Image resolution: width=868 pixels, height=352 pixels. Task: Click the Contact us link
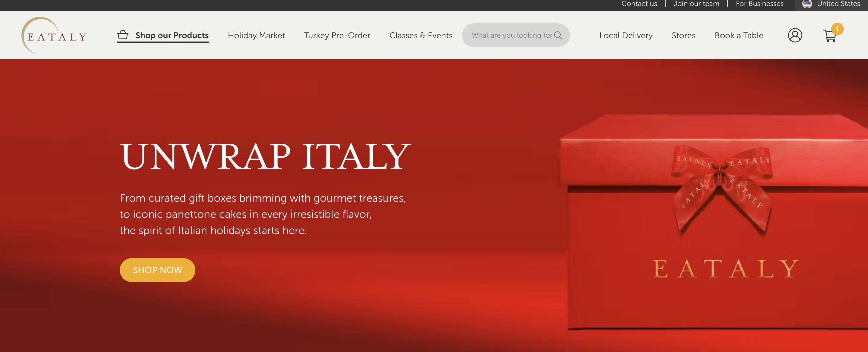(x=639, y=4)
